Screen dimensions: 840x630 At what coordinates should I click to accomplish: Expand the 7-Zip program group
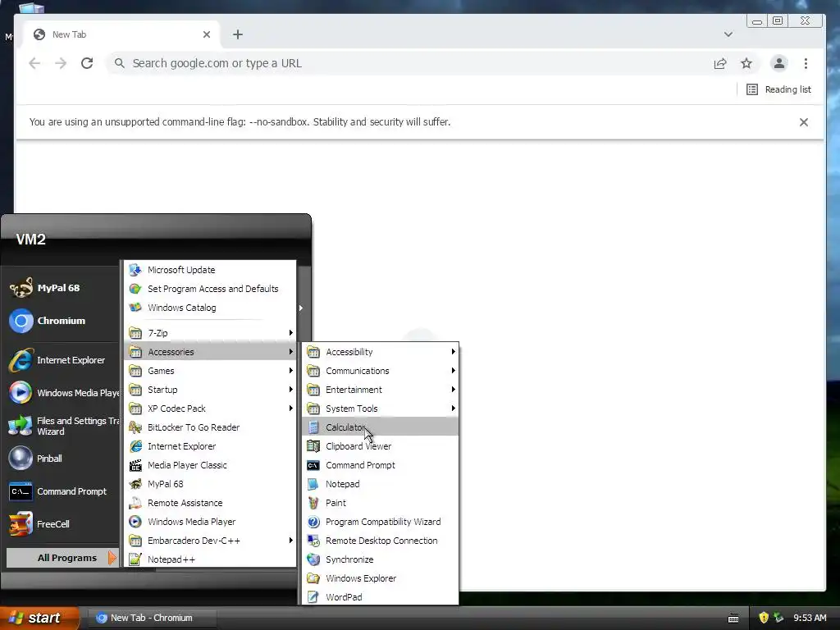(210, 333)
